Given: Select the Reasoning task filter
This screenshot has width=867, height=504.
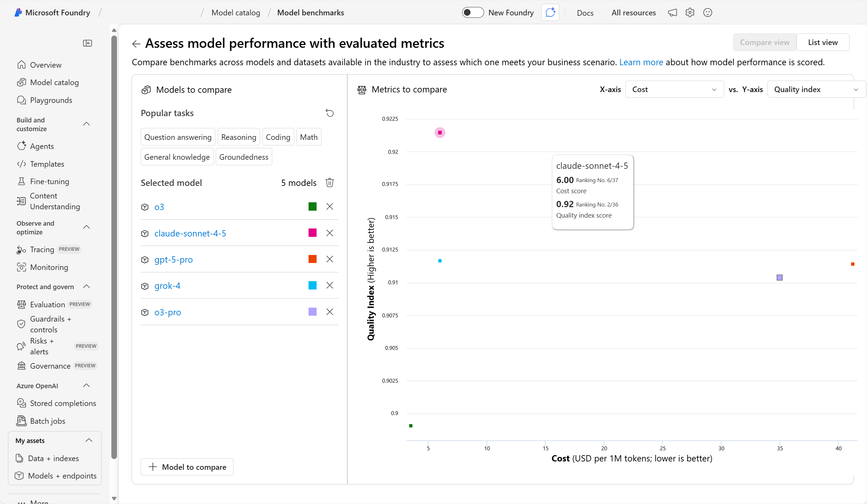Looking at the screenshot, I should click(238, 137).
